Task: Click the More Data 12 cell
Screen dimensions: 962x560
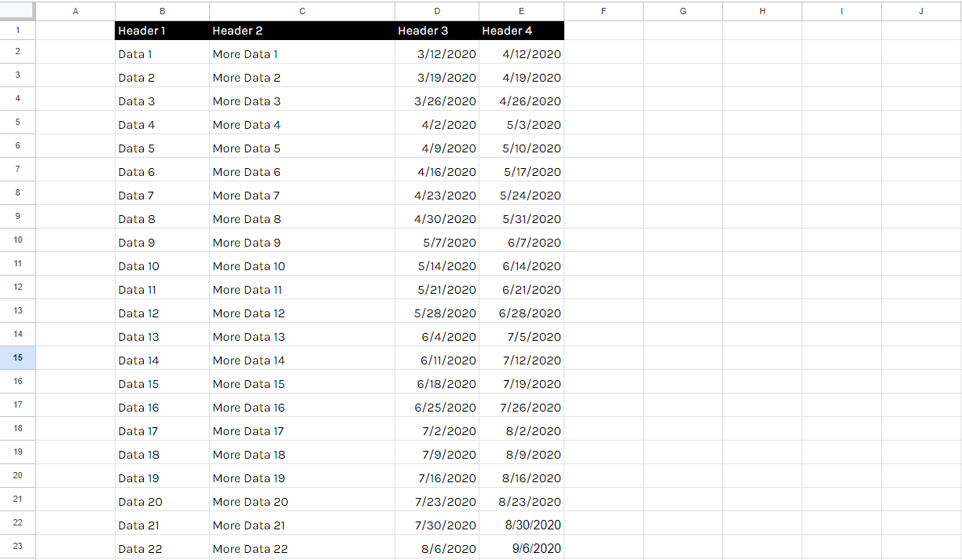Action: pos(303,311)
